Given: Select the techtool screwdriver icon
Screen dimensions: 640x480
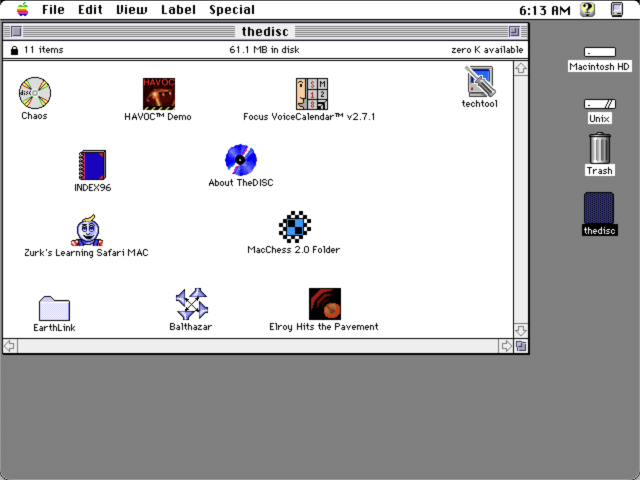Looking at the screenshot, I should pyautogui.click(x=480, y=81).
